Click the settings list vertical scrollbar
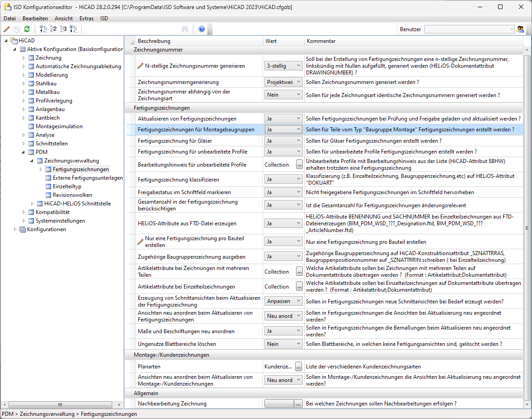The height and width of the screenshot is (419, 532). [527, 228]
